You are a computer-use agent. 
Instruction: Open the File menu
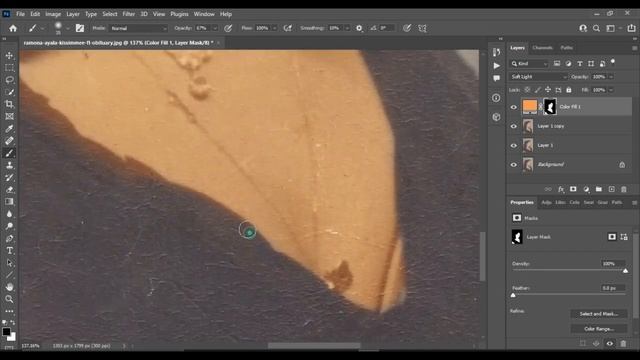click(x=20, y=14)
